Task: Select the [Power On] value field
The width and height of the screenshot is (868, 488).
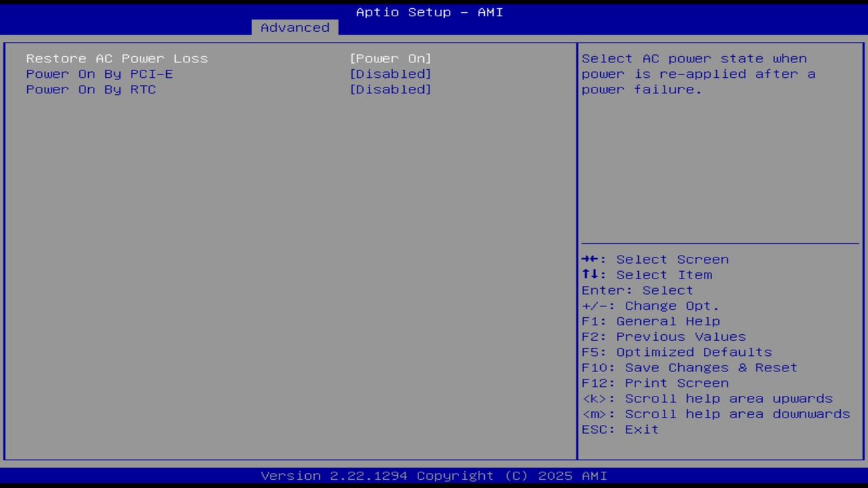Action: pyautogui.click(x=391, y=58)
